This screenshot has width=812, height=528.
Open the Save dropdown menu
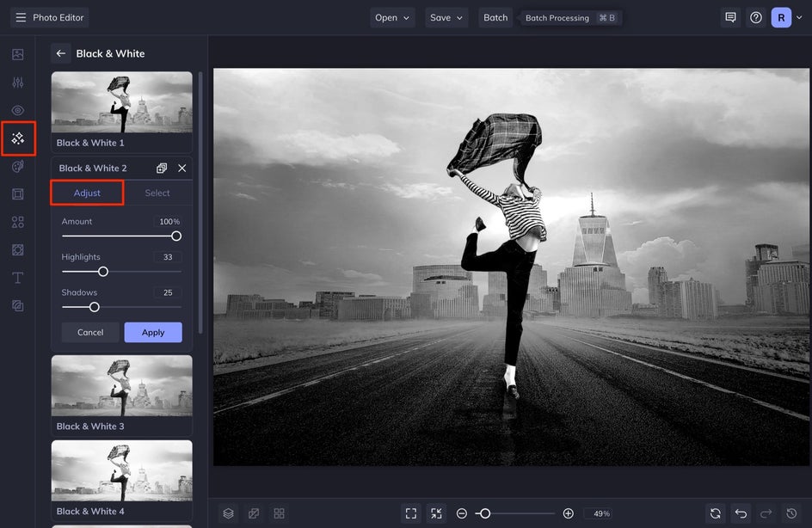pos(446,17)
